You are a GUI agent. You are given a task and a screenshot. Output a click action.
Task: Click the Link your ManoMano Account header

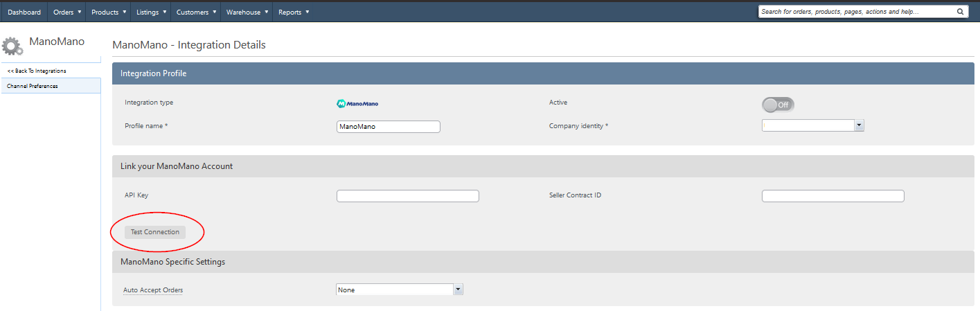pyautogui.click(x=543, y=166)
